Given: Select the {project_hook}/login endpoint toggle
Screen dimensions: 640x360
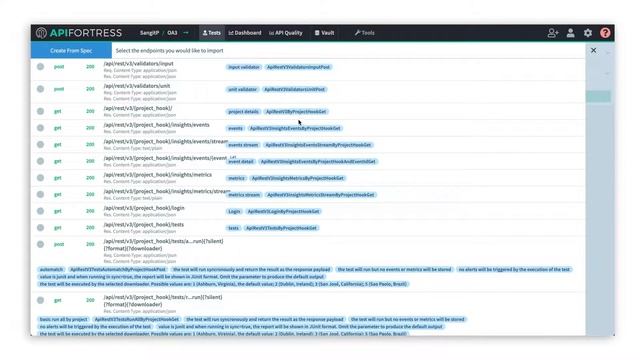Looking at the screenshot, I should pyautogui.click(x=40, y=211).
